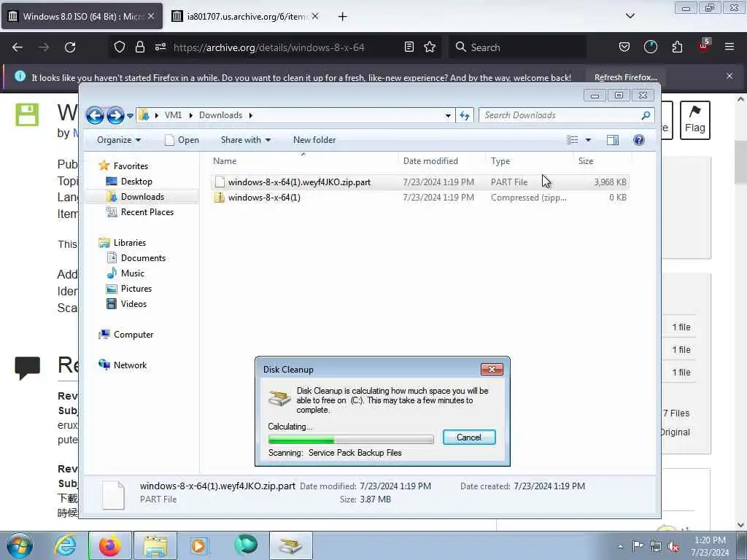Screen dimensions: 747x560
Task: List all Firefox tabs
Action: tap(630, 16)
